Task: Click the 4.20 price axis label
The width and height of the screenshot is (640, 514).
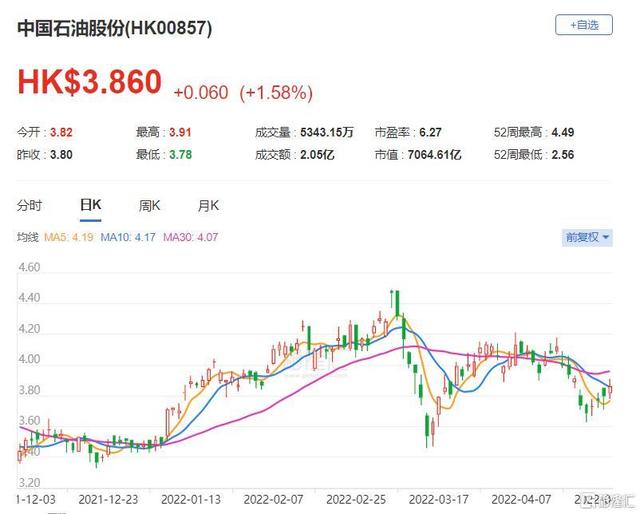Action: [x=29, y=329]
